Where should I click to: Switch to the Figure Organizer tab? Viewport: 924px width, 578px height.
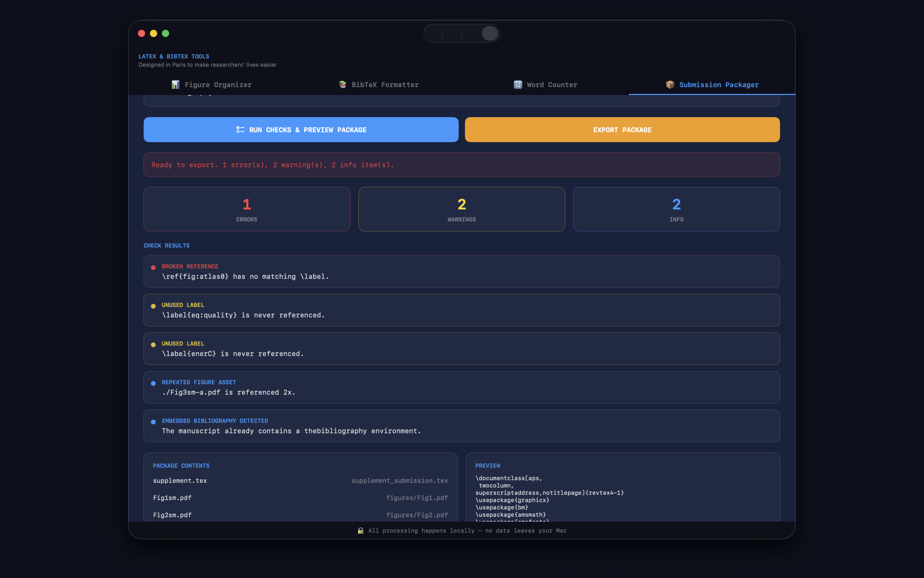[211, 84]
